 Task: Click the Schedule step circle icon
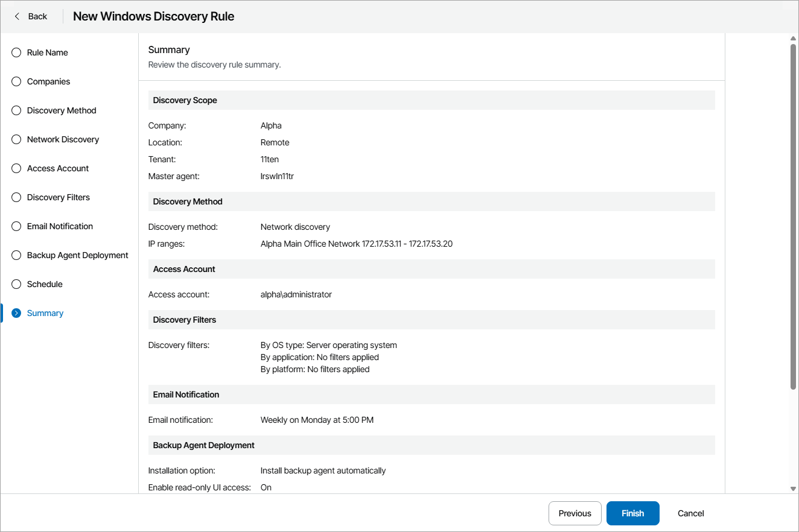point(16,284)
